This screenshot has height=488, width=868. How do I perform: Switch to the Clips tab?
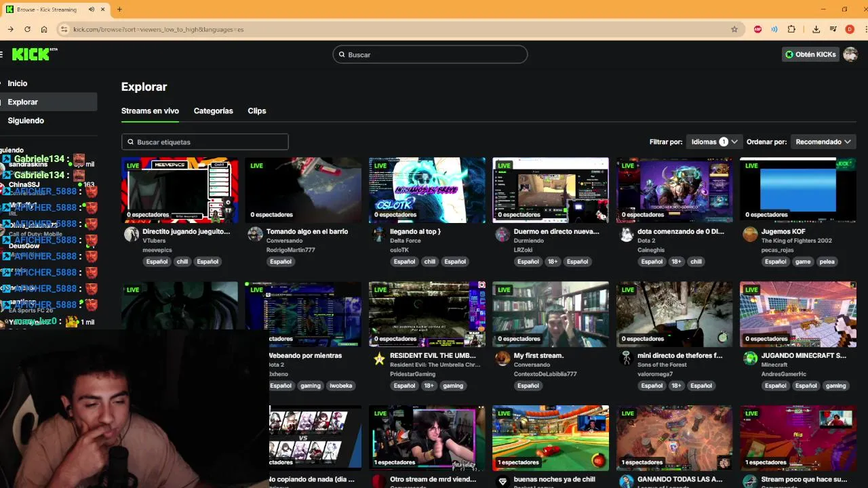point(257,111)
